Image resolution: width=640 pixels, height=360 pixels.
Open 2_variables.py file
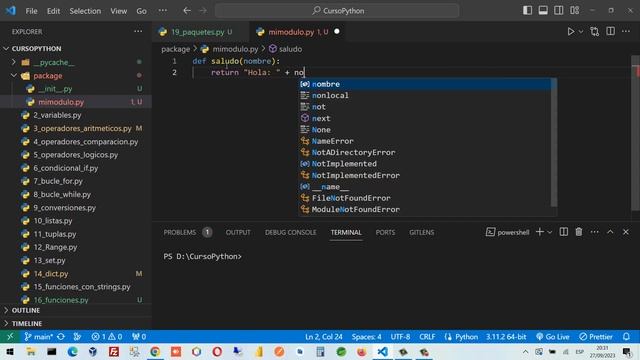pos(76,115)
